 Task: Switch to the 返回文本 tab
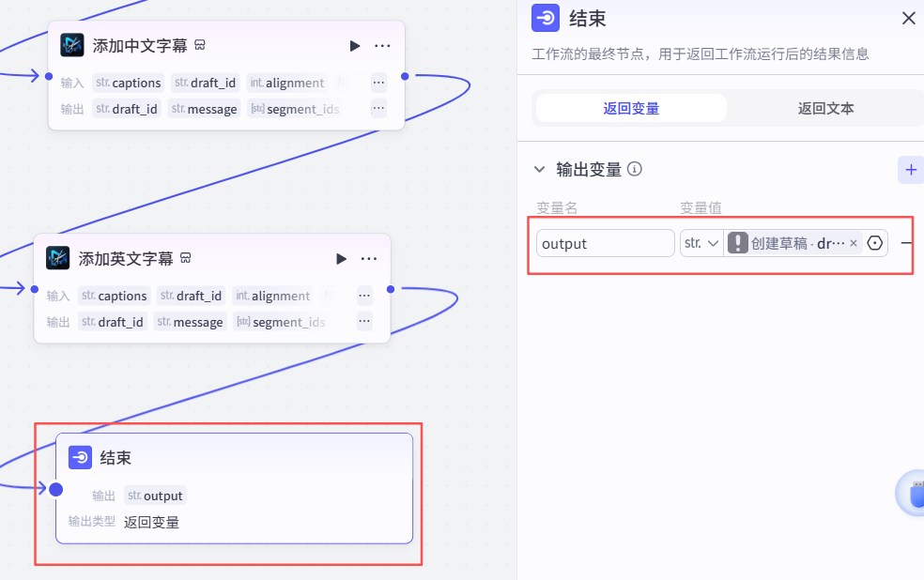[824, 108]
